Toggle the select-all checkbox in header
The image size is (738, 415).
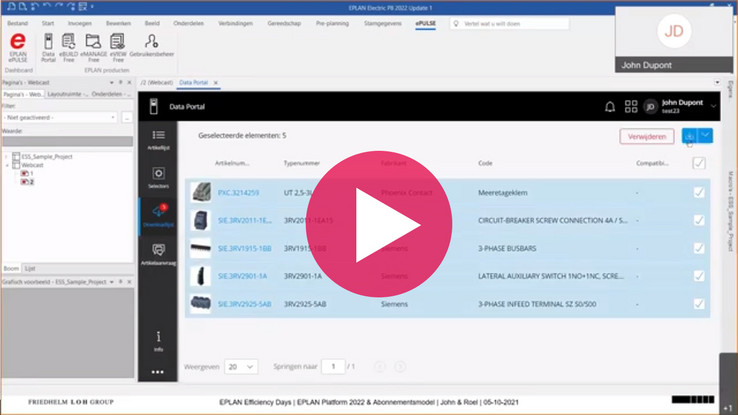coord(699,163)
